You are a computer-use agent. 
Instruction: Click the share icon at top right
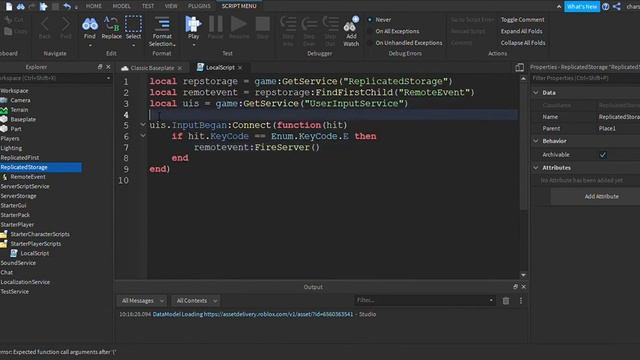click(x=617, y=7)
